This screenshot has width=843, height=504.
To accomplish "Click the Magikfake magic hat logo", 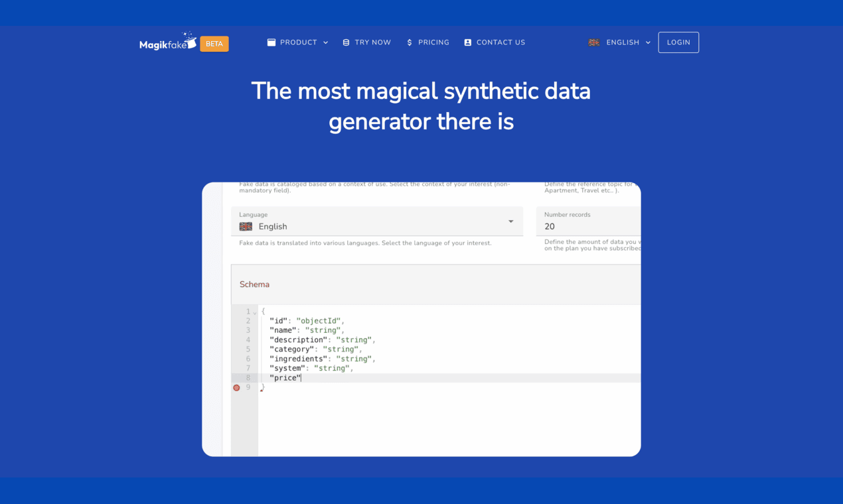I will pos(168,42).
